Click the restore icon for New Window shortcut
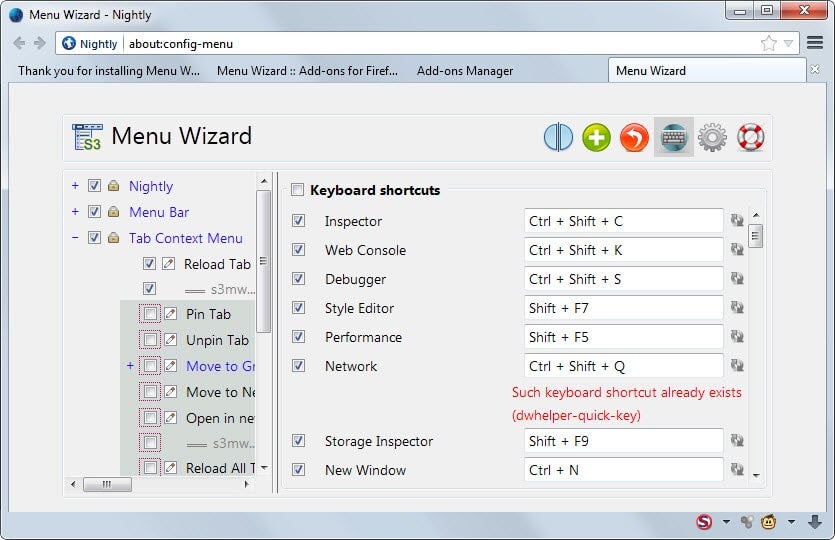The height and width of the screenshot is (540, 835). click(x=737, y=469)
